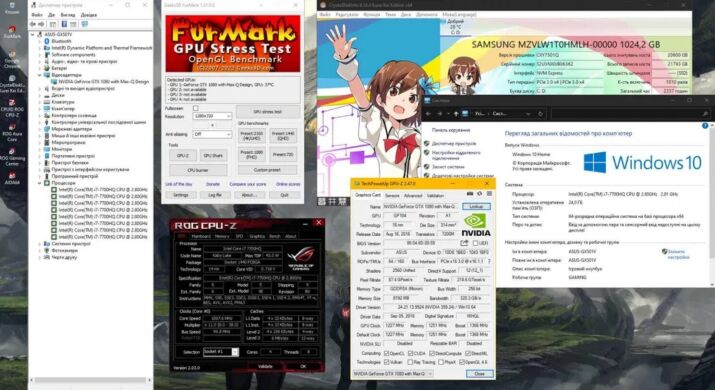Image resolution: width=715 pixels, height=390 pixels.
Task: Click Device Manager horizontal scrollbar
Action: [91, 380]
